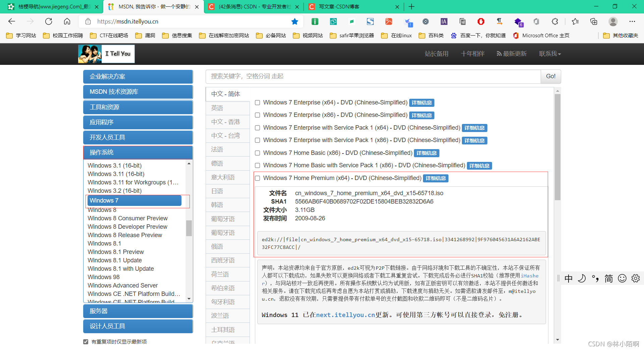
Task: Expand the MSDN 技术资源库 panel
Action: click(x=138, y=92)
